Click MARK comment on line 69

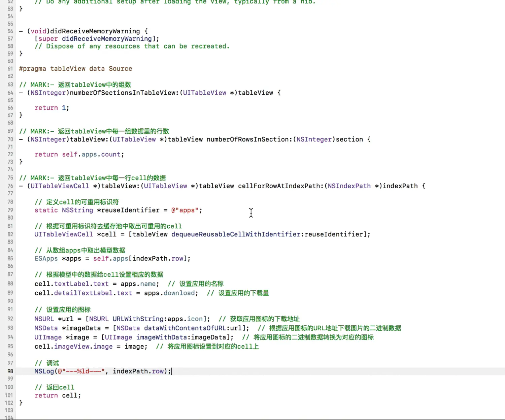[x=94, y=131]
